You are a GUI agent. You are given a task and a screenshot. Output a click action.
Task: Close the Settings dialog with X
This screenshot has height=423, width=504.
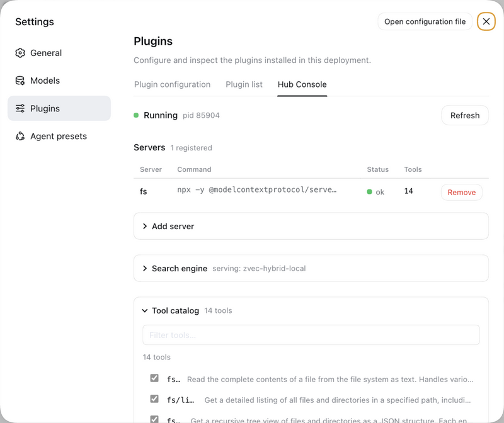[486, 21]
